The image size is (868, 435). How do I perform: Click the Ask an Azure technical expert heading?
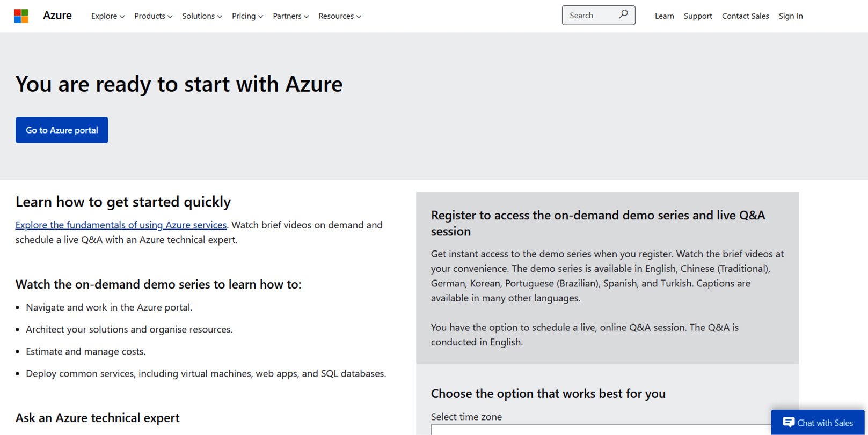click(98, 418)
